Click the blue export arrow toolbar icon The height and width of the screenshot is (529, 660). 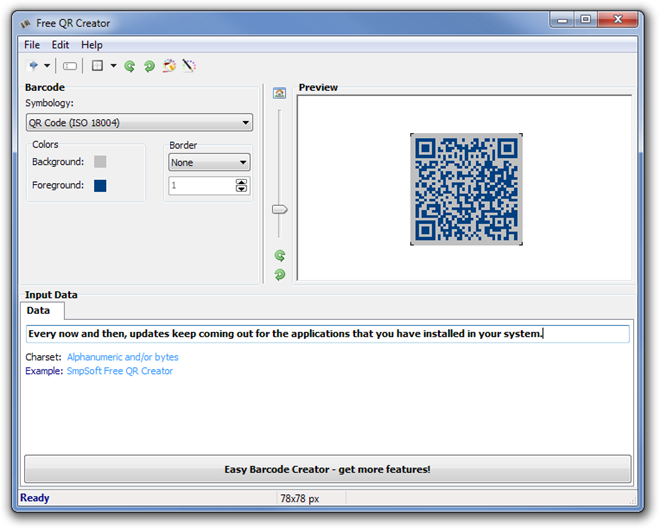click(33, 66)
